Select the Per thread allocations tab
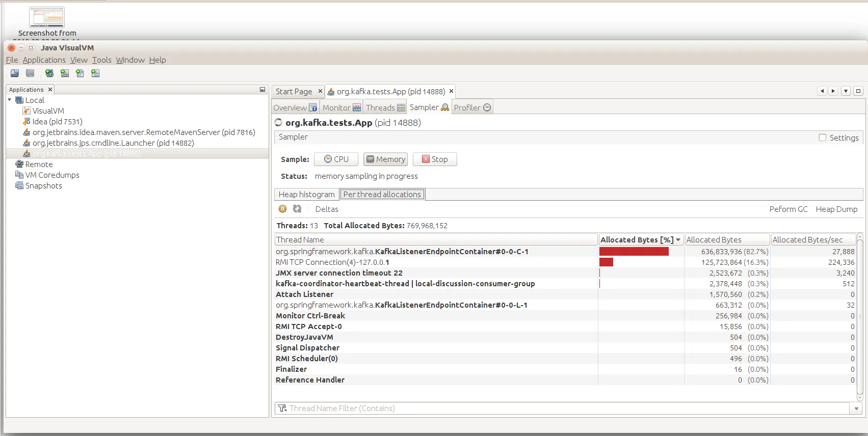Screen dimensions: 868x436 [382, 195]
